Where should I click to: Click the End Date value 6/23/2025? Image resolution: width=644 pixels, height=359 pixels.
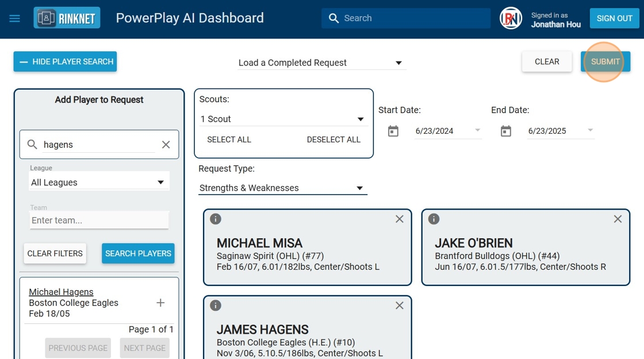coord(547,131)
